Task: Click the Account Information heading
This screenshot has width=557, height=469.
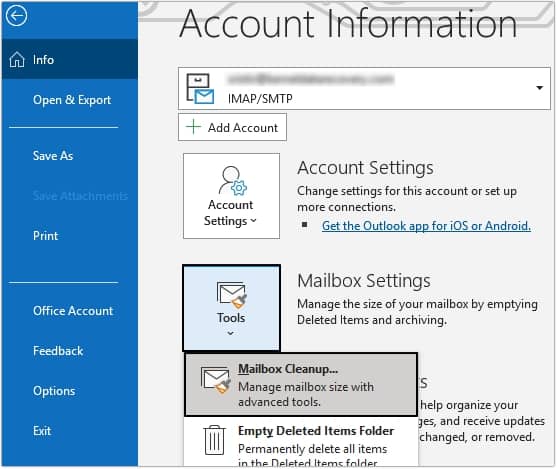Action: [348, 24]
